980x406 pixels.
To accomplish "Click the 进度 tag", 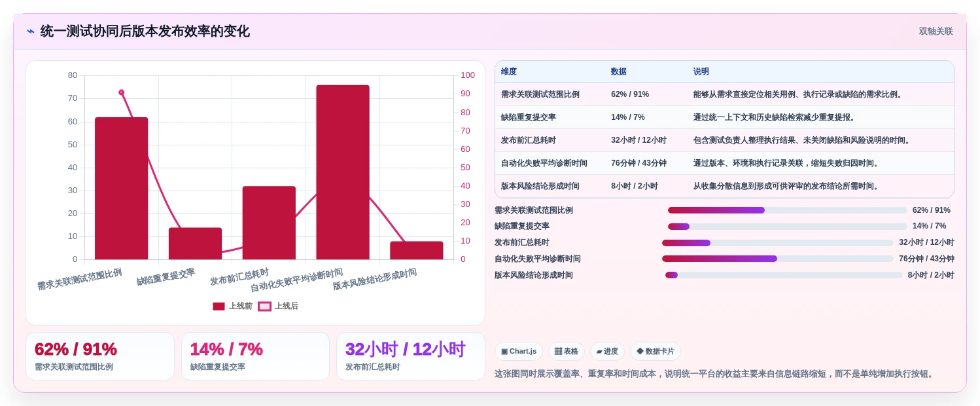I will pos(607,351).
